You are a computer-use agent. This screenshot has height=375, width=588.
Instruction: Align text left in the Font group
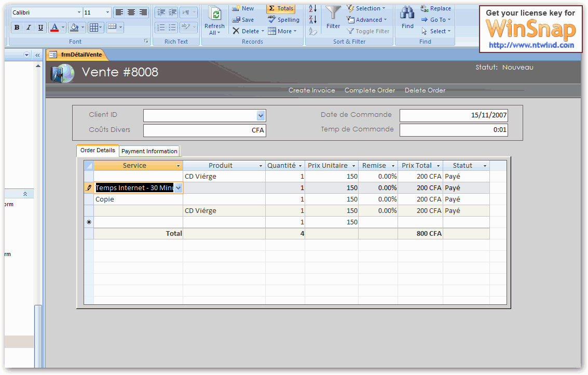119,12
